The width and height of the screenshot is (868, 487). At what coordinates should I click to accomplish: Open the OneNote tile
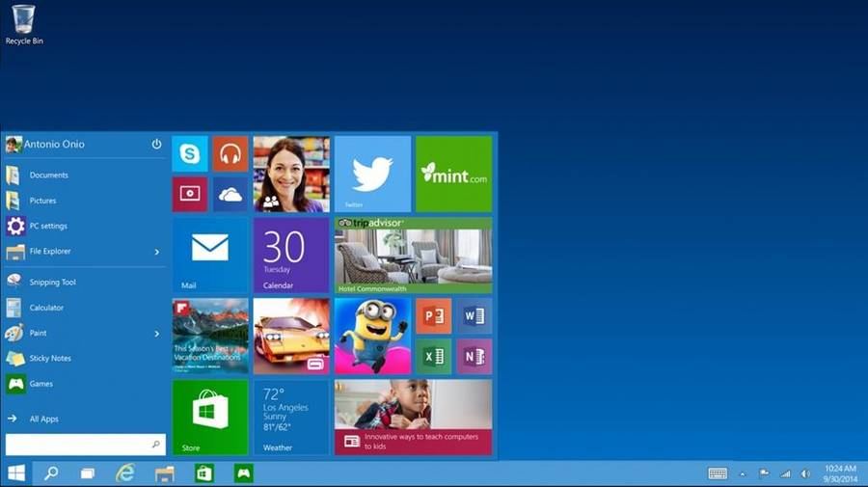point(474,356)
